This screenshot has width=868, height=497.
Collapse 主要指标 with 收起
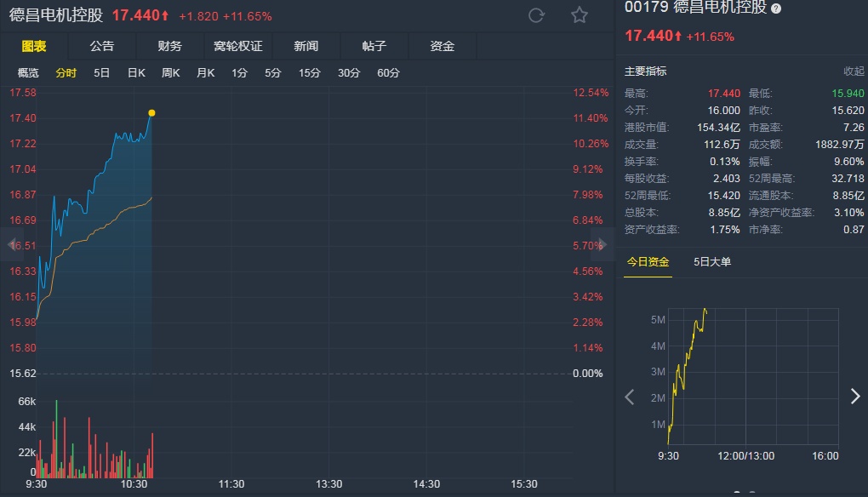point(854,71)
